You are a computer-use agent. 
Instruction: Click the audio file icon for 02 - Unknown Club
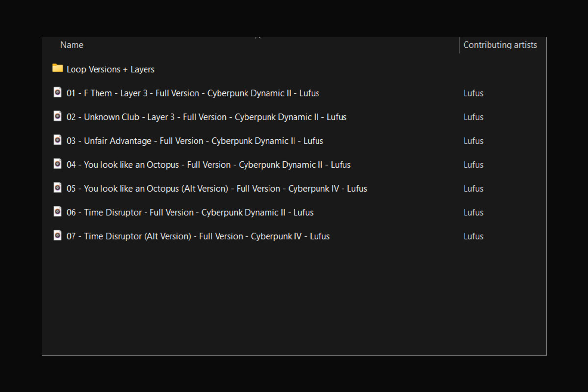(x=58, y=116)
